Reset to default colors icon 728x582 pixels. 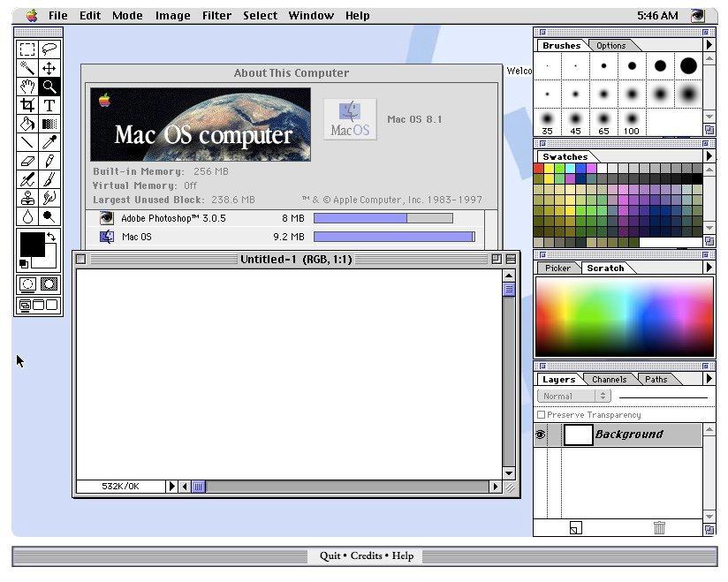pyautogui.click(x=24, y=264)
